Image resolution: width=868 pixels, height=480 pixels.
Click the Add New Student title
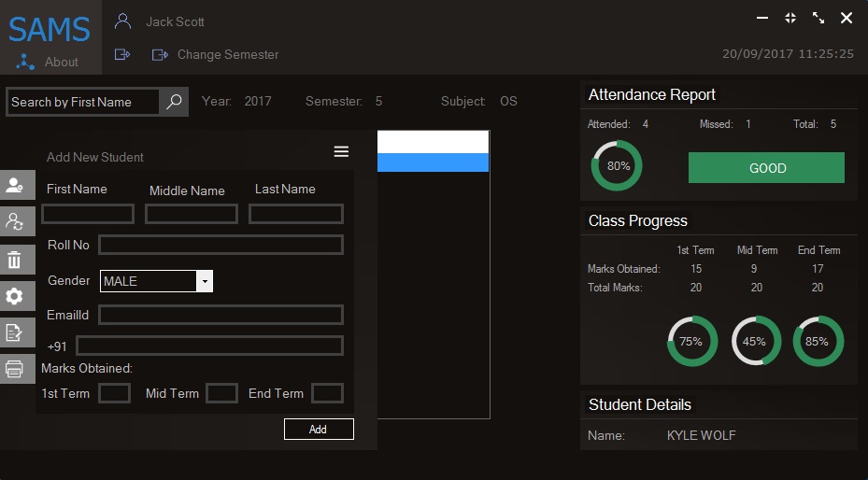[94, 157]
